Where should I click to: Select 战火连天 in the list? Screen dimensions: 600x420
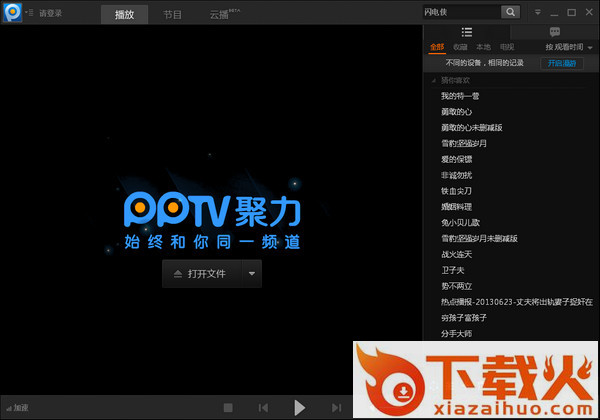457,255
